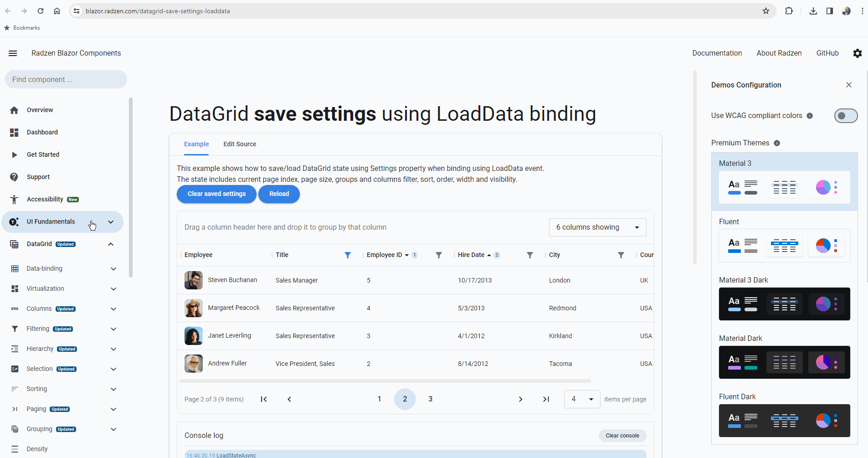The image size is (868, 458).
Task: Go to previous page of grid
Action: click(x=289, y=399)
